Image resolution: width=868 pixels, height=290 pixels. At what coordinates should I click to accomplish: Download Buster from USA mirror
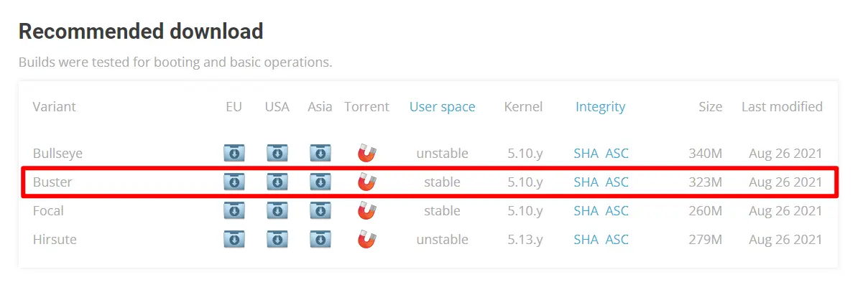coord(277,182)
